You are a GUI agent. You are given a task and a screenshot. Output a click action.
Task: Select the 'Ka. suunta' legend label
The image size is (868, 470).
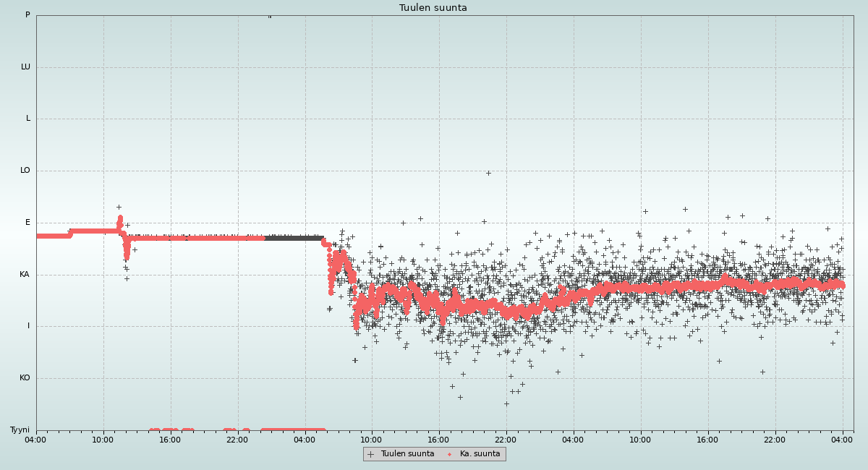tap(480, 454)
